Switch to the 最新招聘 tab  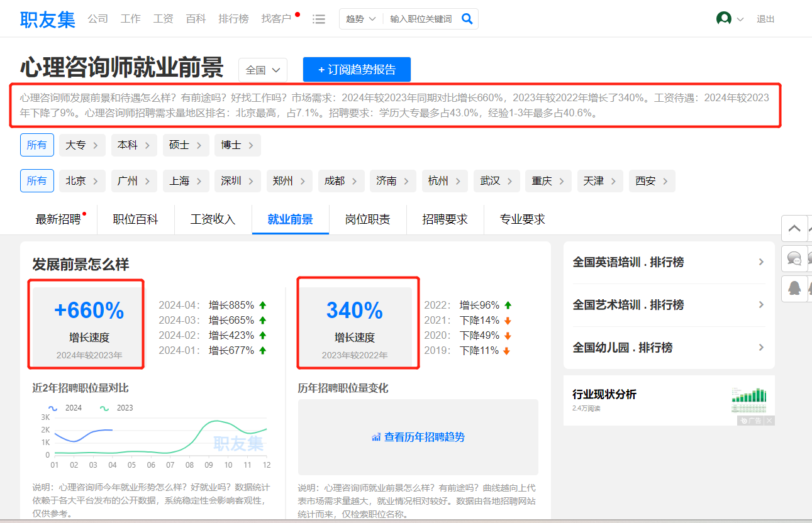click(58, 219)
